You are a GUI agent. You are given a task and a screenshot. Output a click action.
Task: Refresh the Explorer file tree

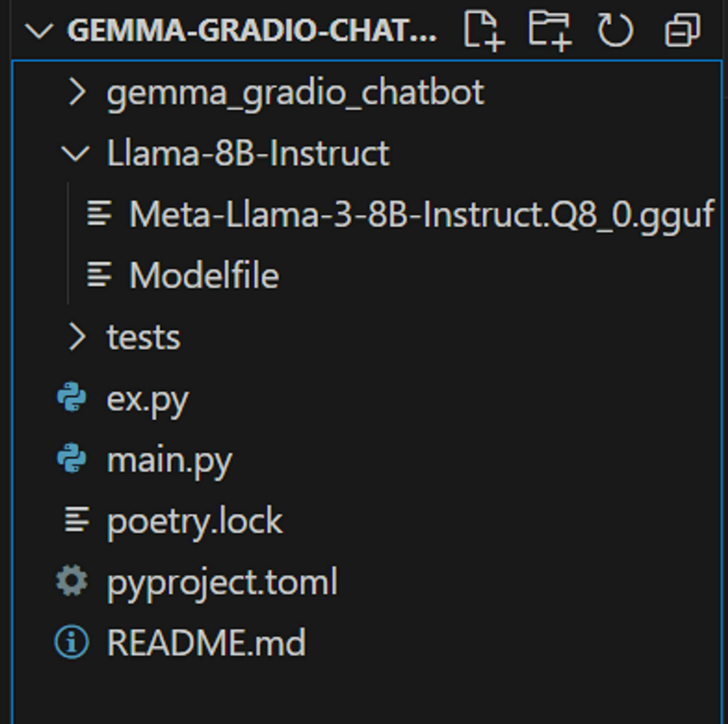[x=615, y=30]
